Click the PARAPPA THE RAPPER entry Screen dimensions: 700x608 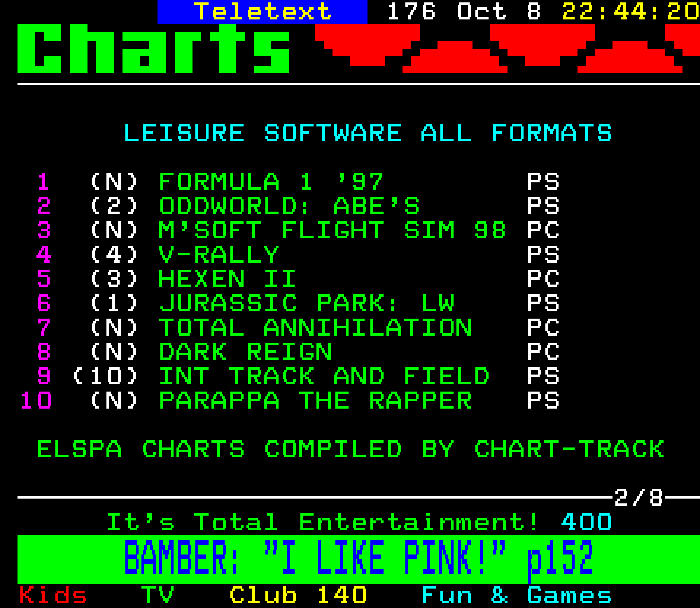(315, 400)
